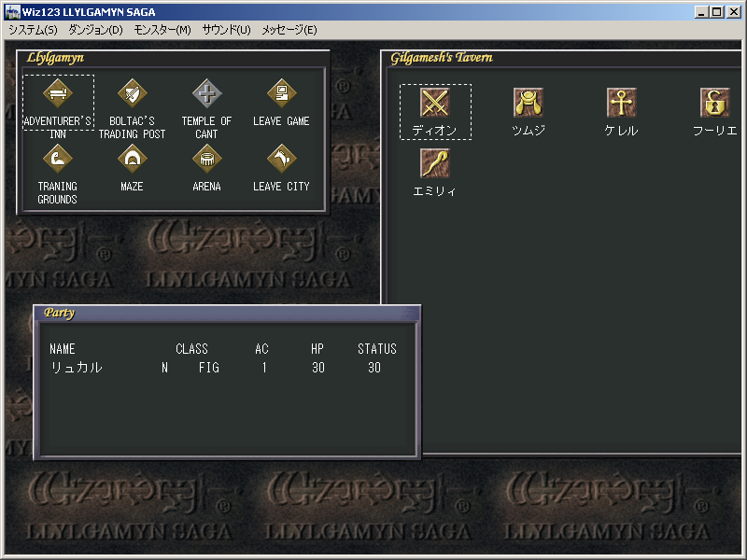Select the character フーリエ with padlock icon

pyautogui.click(x=714, y=103)
